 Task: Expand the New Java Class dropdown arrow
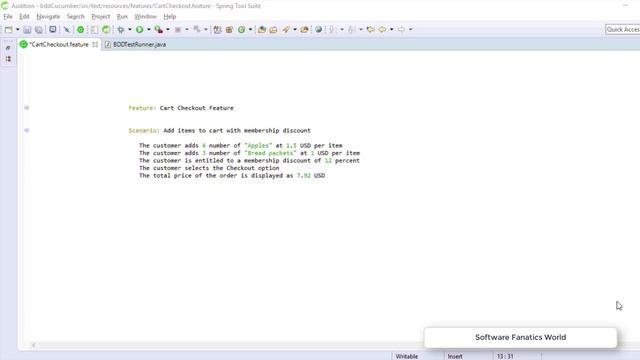pyautogui.click(x=251, y=29)
